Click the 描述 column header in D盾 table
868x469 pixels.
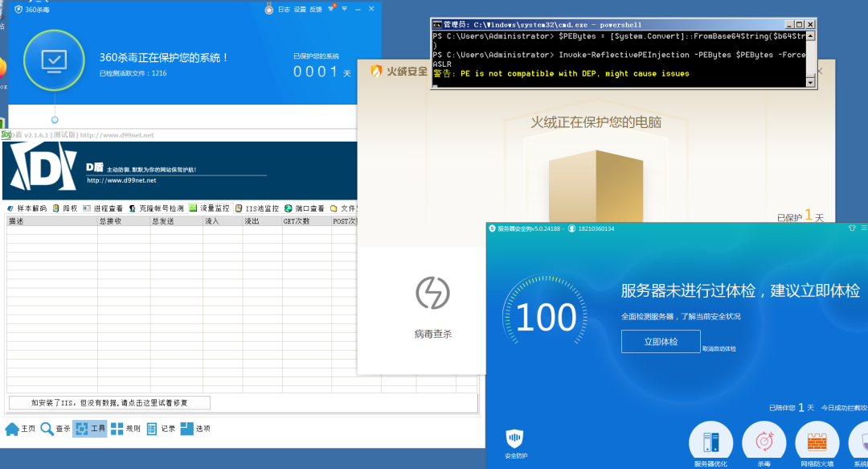coord(52,221)
